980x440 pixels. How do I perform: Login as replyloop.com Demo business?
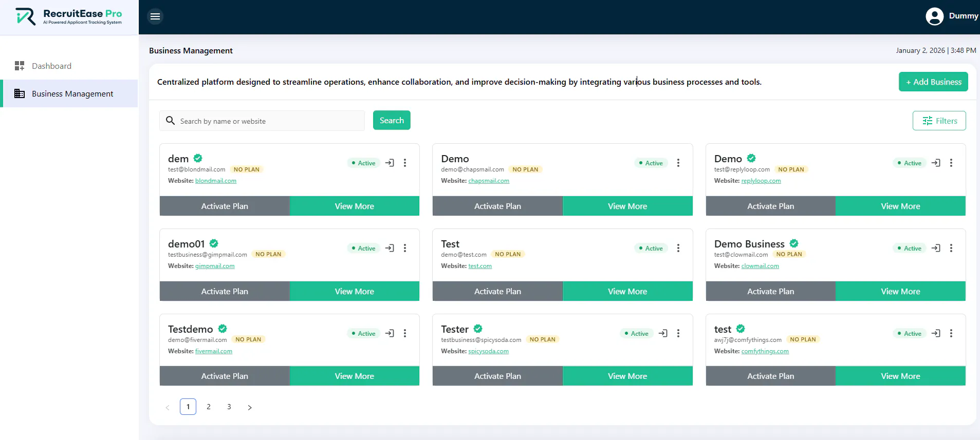click(x=936, y=163)
